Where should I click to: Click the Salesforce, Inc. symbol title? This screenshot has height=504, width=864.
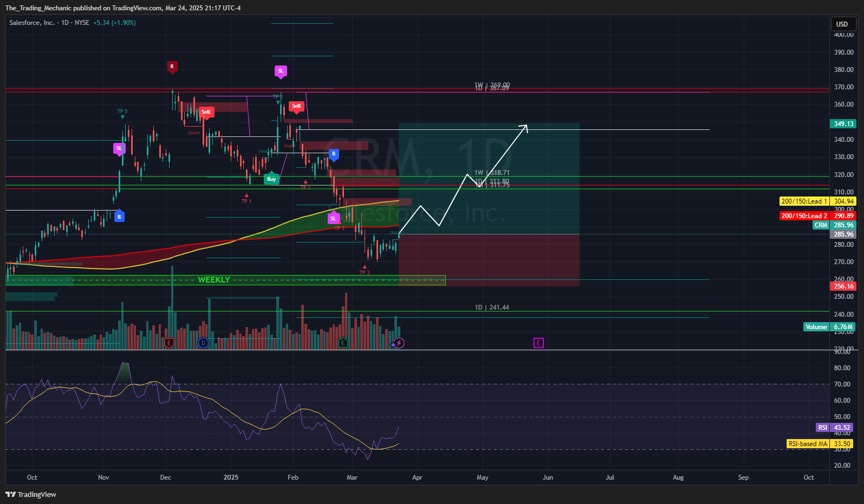tap(32, 23)
